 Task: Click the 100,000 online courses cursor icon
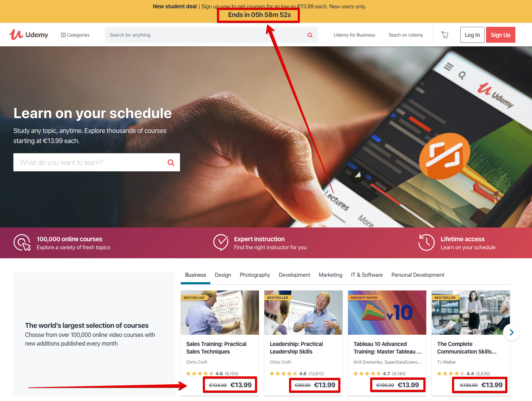coord(22,243)
